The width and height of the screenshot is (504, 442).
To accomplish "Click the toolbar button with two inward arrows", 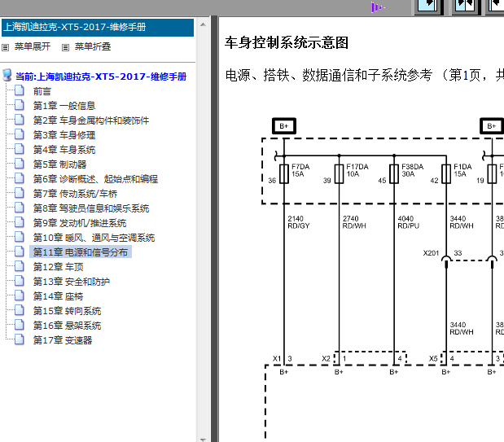I will tap(466, 7).
